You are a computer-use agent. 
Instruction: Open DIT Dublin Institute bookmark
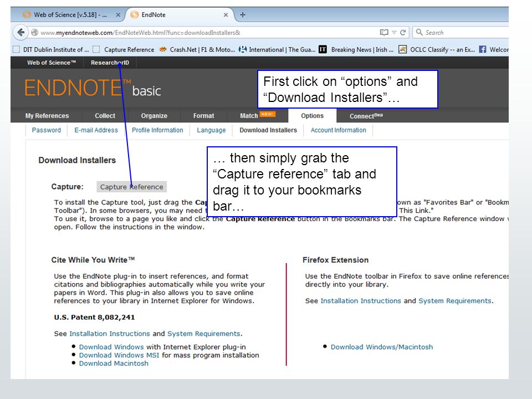point(51,49)
